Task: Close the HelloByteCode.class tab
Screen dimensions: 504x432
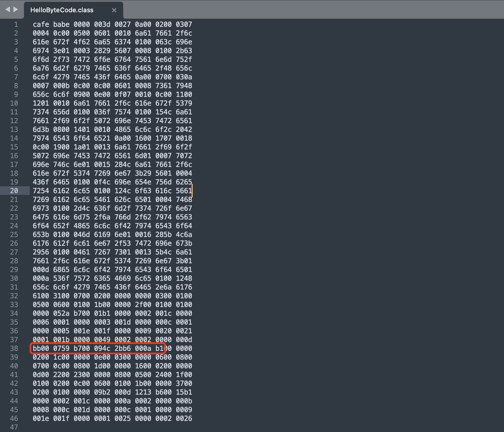Action: (x=114, y=10)
